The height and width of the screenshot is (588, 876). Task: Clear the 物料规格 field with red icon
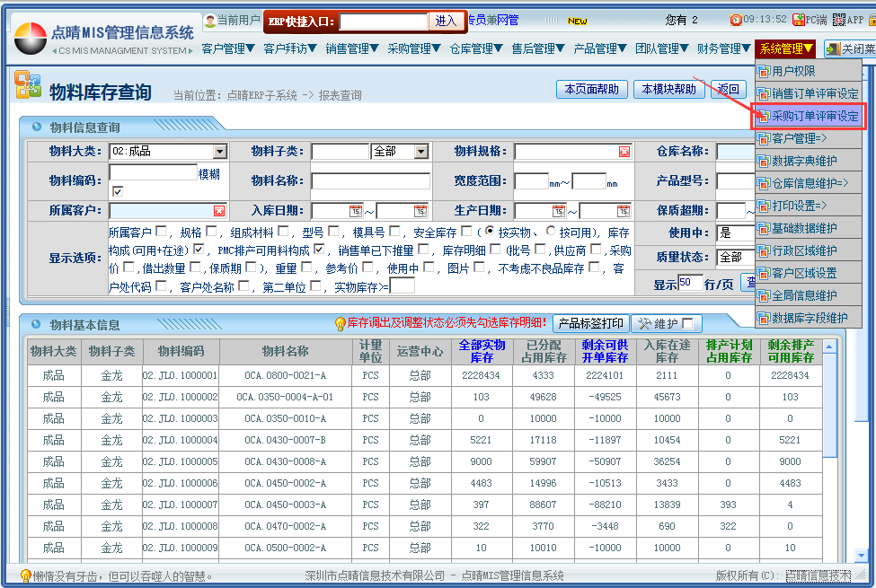(x=624, y=152)
